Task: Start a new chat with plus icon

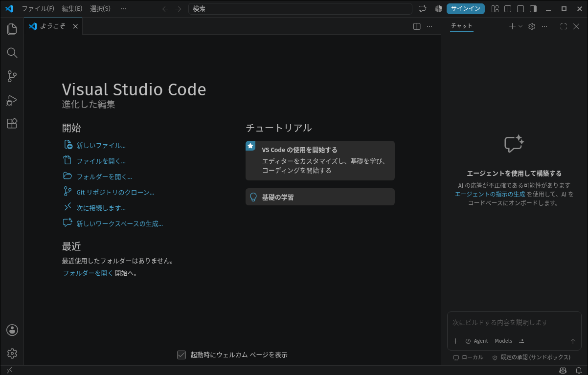Action: 512,26
